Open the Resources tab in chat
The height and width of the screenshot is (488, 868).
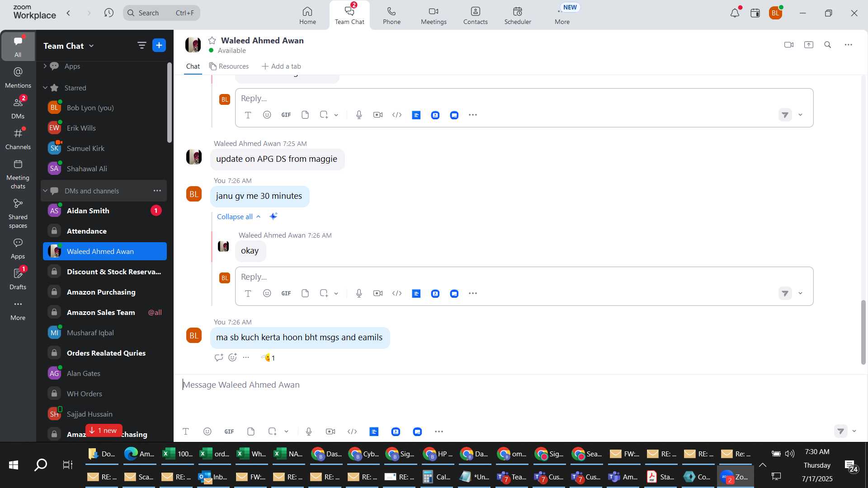229,66
